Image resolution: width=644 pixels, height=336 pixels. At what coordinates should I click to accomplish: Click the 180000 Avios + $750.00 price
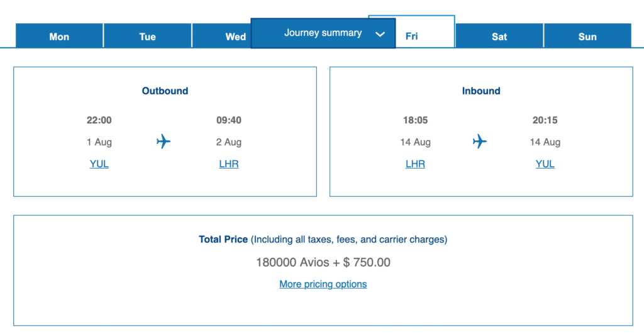click(323, 262)
